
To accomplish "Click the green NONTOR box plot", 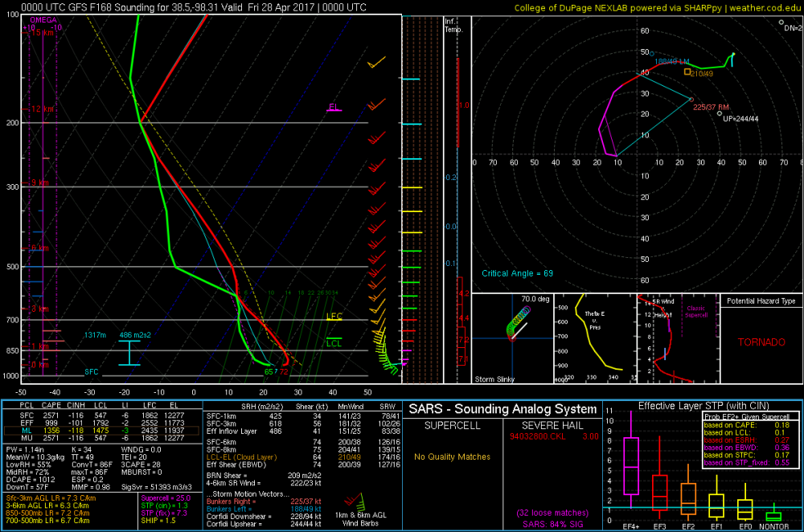I will [773, 514].
